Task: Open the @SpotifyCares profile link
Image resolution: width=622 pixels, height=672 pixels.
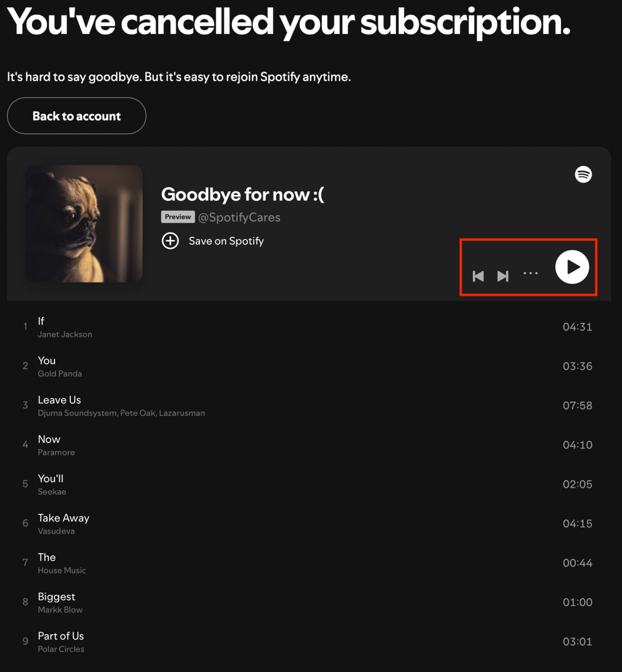Action: point(239,217)
